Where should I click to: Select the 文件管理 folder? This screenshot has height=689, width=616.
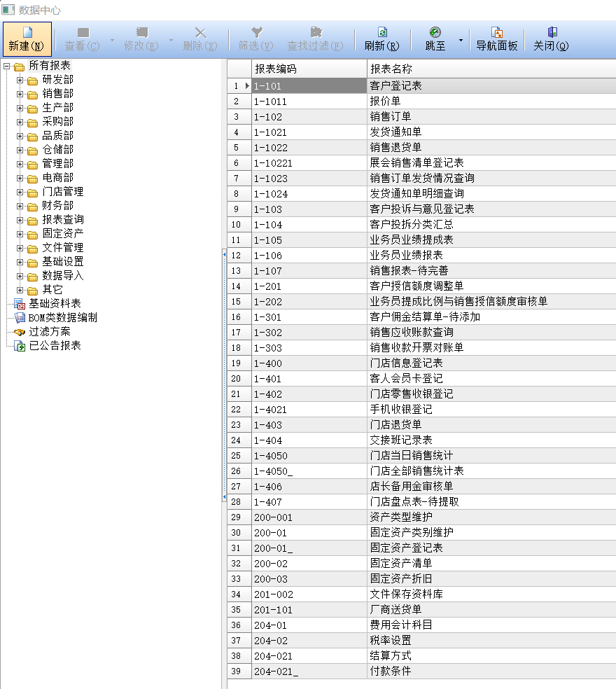point(63,248)
